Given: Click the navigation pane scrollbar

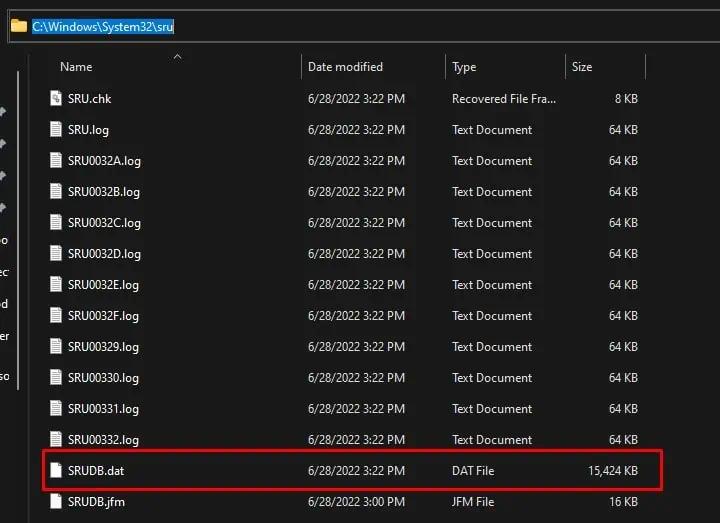Looking at the screenshot, I should tap(18, 230).
